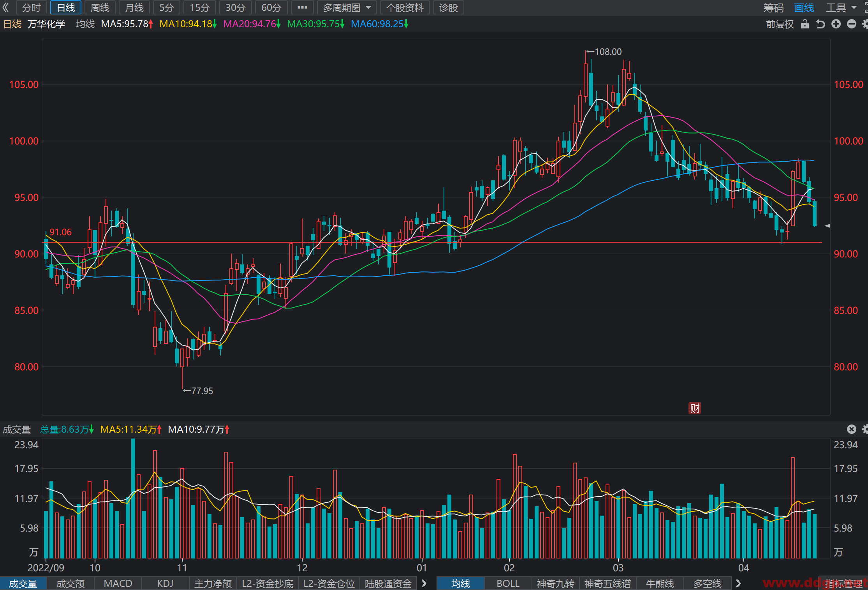
Task: Expand the 工具 tools dropdown
Action: (841, 7)
